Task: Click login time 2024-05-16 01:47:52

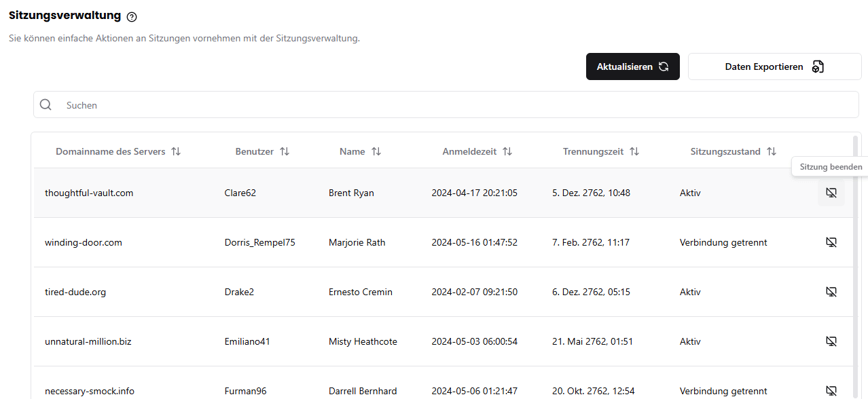Action: click(x=475, y=242)
